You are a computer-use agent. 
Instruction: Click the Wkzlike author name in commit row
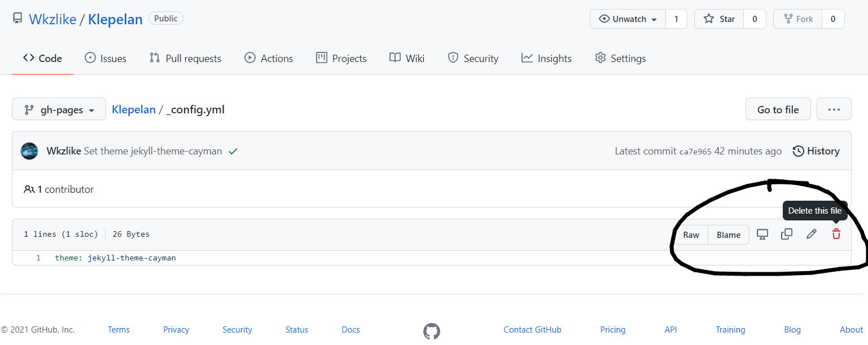(64, 151)
